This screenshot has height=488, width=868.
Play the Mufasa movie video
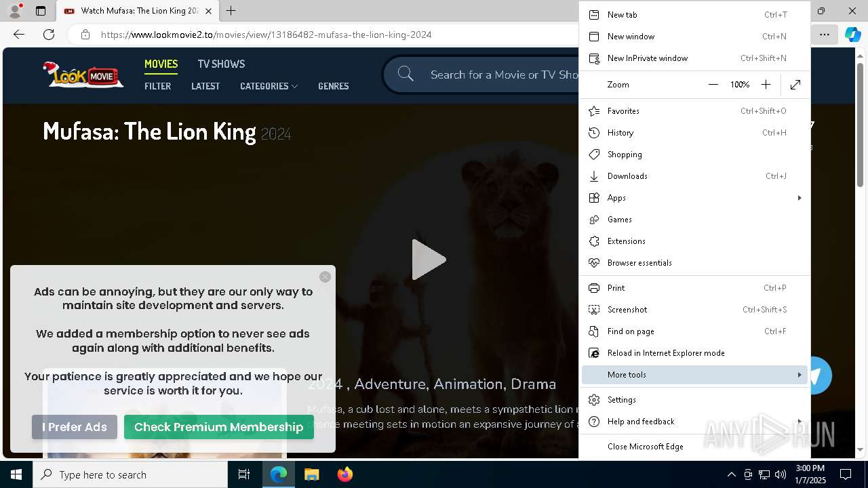[x=429, y=260]
